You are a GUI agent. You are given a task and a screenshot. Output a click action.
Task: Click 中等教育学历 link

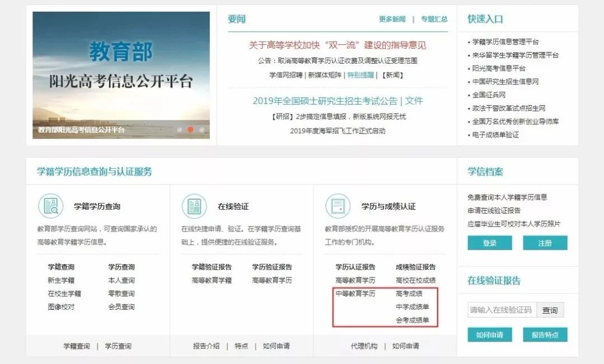[355, 294]
